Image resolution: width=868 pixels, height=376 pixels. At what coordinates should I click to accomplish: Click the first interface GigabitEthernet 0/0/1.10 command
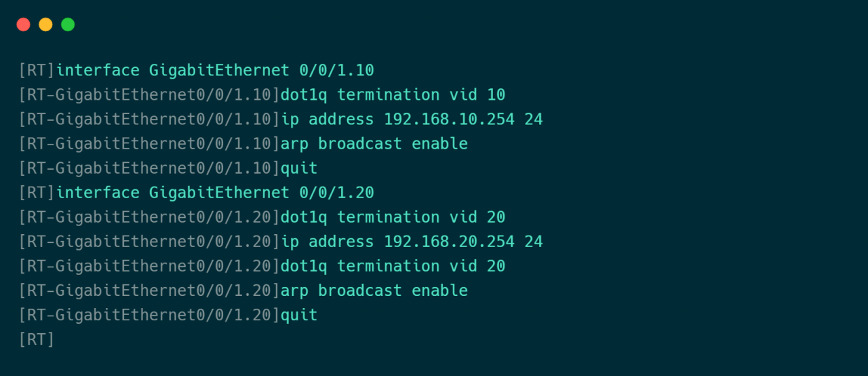pyautogui.click(x=215, y=71)
